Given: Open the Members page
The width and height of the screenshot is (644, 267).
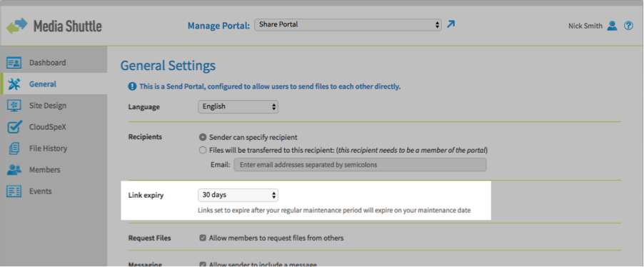Looking at the screenshot, I should 45,170.
